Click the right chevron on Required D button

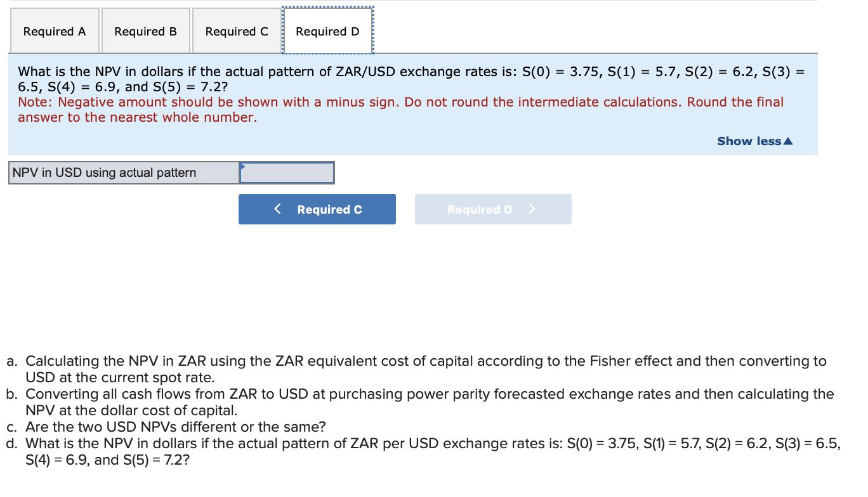(532, 209)
